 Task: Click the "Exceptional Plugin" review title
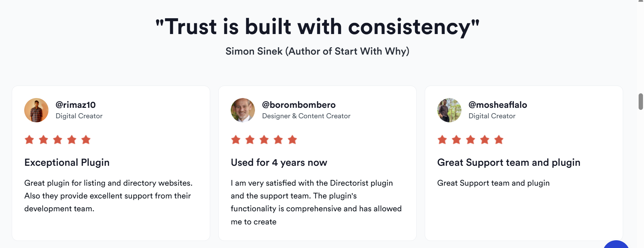67,162
